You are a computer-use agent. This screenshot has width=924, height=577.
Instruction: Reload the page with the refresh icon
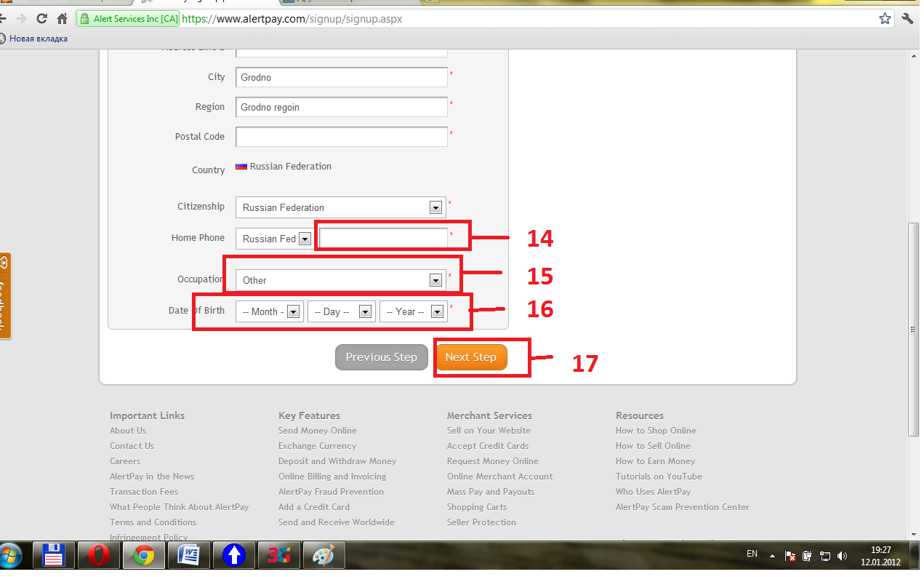pyautogui.click(x=41, y=19)
